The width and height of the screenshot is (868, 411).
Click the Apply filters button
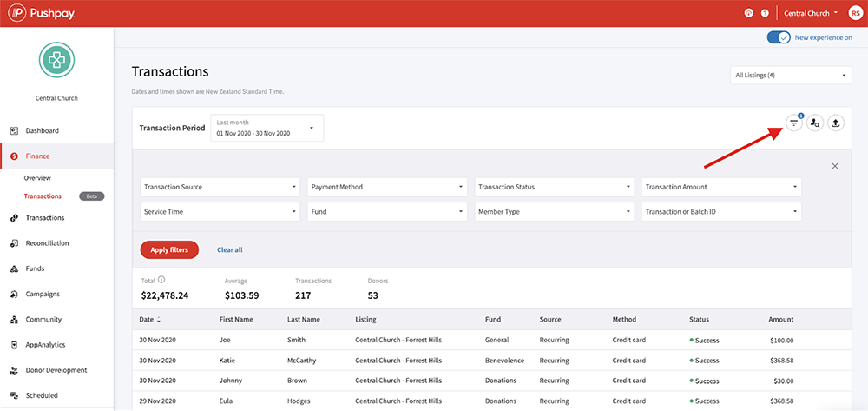[x=169, y=249]
